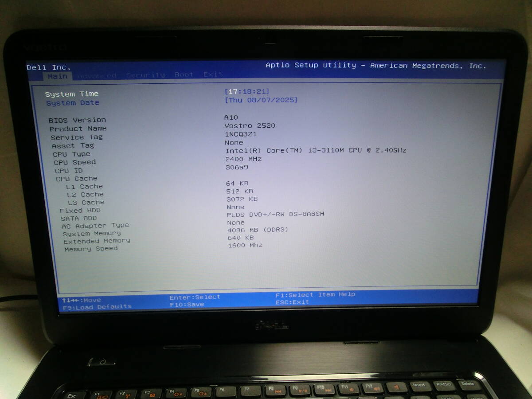532x399 pixels.
Task: Click the Aptio Setup Utility title text
Action: click(x=376, y=66)
